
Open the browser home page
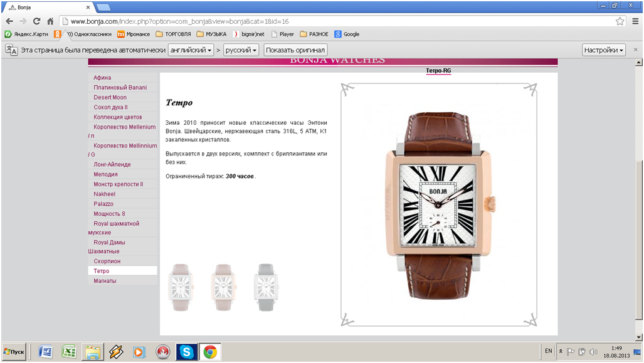(x=50, y=21)
